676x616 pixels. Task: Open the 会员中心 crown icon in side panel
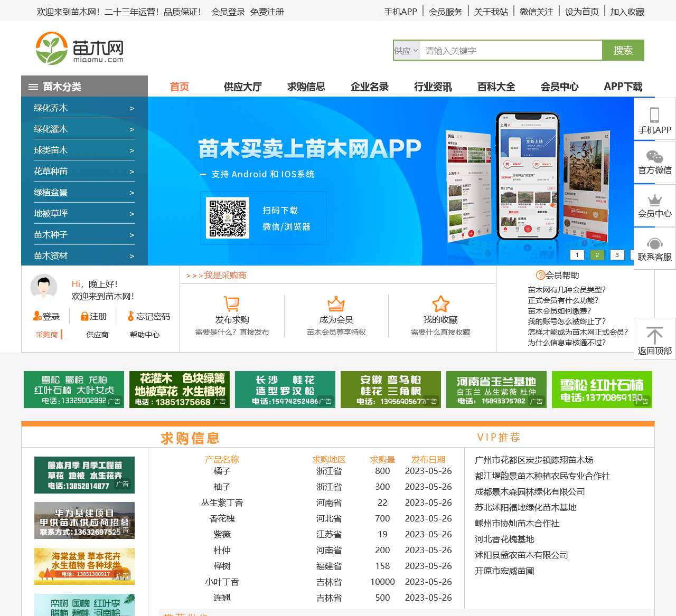(655, 200)
